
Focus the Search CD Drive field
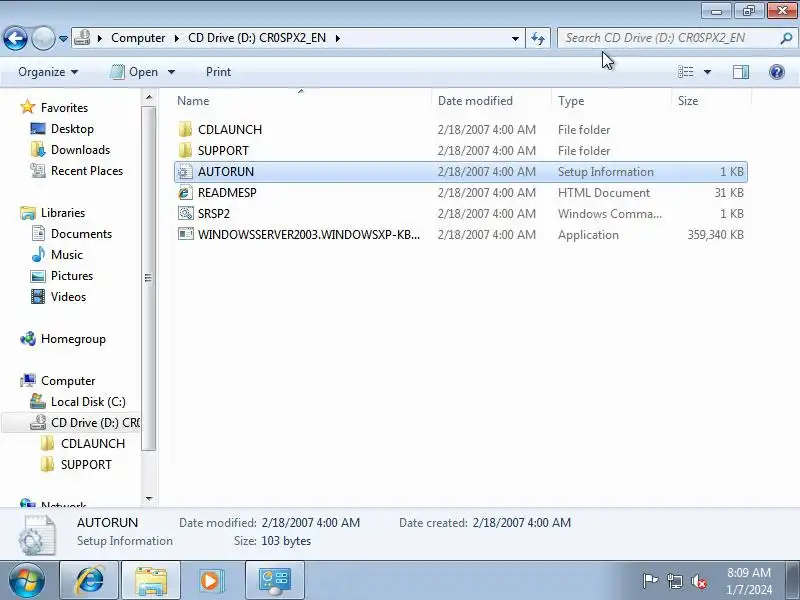668,38
